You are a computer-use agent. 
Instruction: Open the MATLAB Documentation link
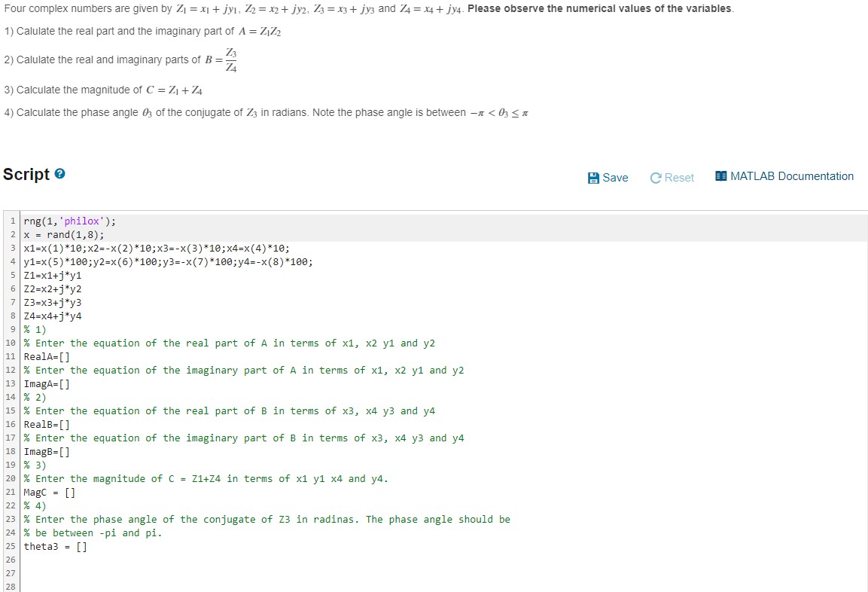coord(784,175)
